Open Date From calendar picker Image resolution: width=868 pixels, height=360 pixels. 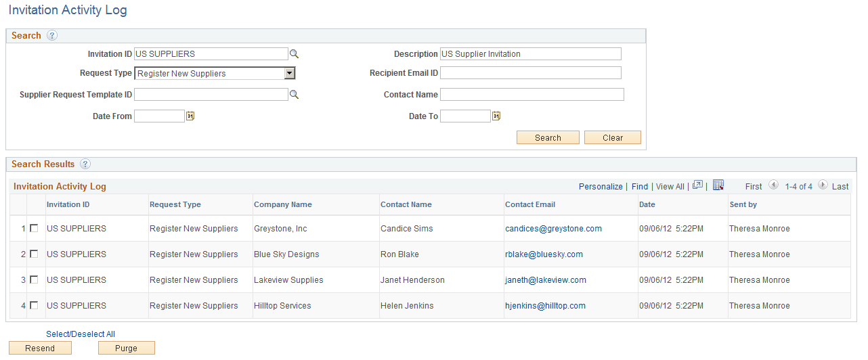tap(190, 116)
